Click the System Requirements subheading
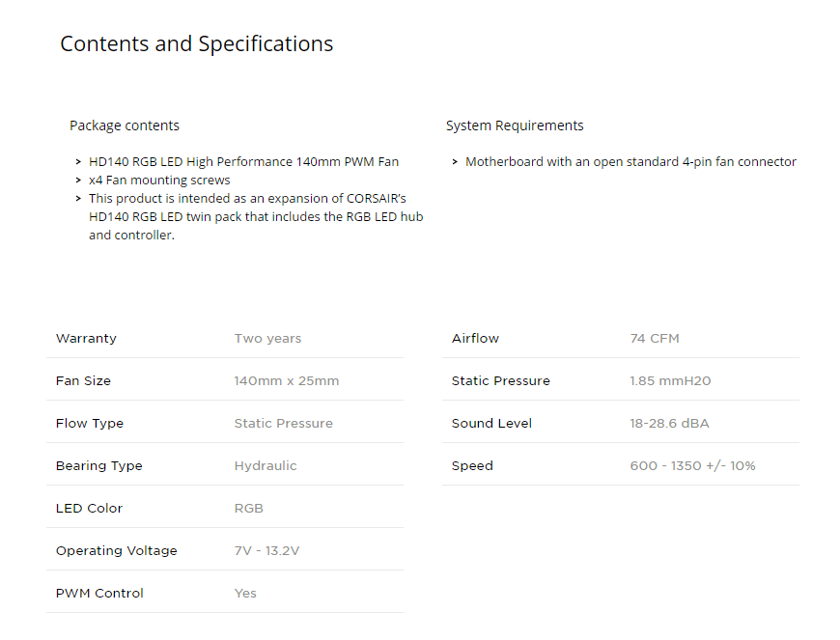840x640 pixels. point(515,125)
